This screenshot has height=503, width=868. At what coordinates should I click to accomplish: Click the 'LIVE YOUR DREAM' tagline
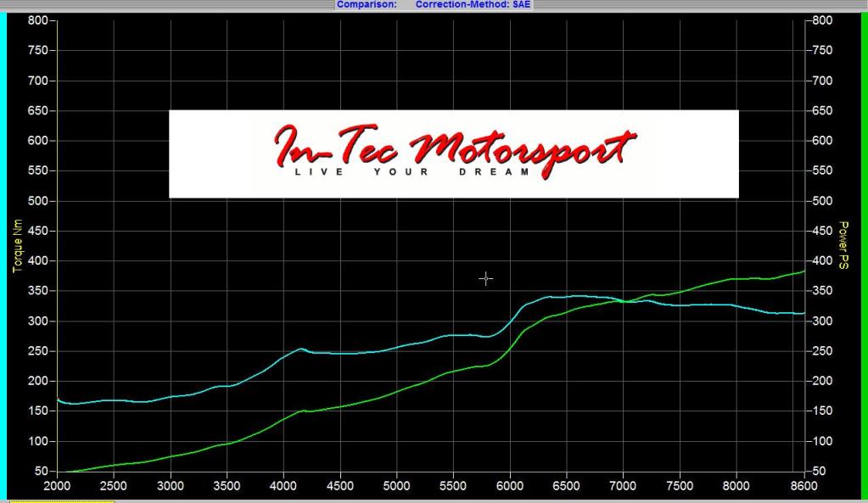click(412, 172)
